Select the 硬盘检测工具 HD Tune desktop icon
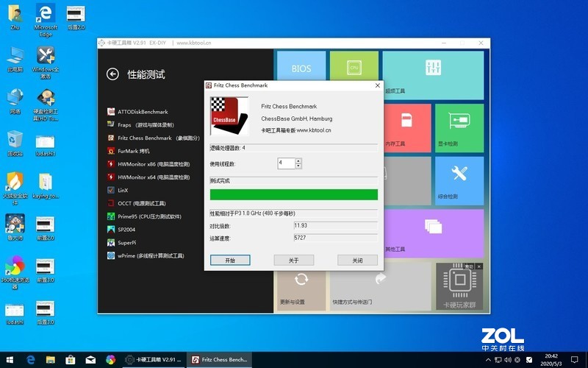This screenshot has height=368, width=588. point(46,105)
